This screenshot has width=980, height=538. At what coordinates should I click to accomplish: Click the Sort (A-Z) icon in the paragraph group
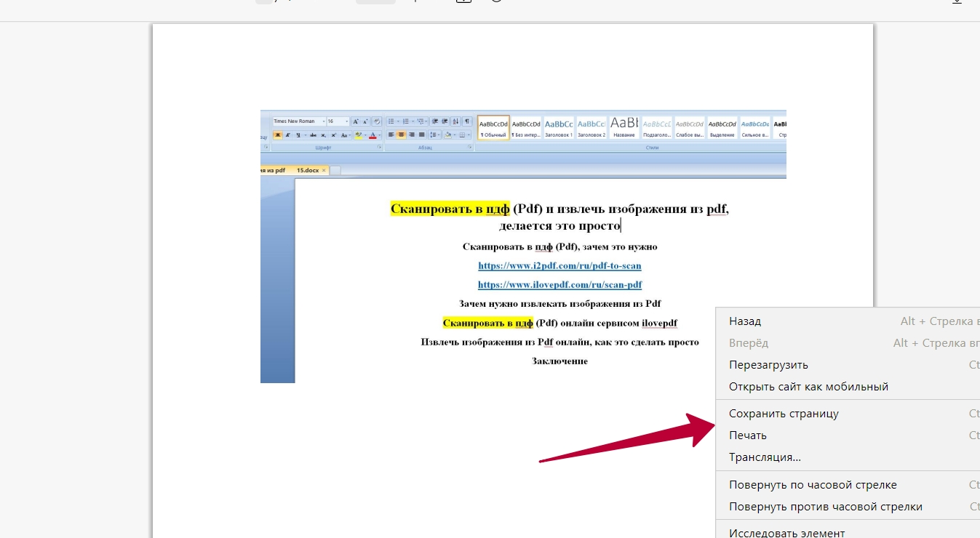(x=456, y=121)
